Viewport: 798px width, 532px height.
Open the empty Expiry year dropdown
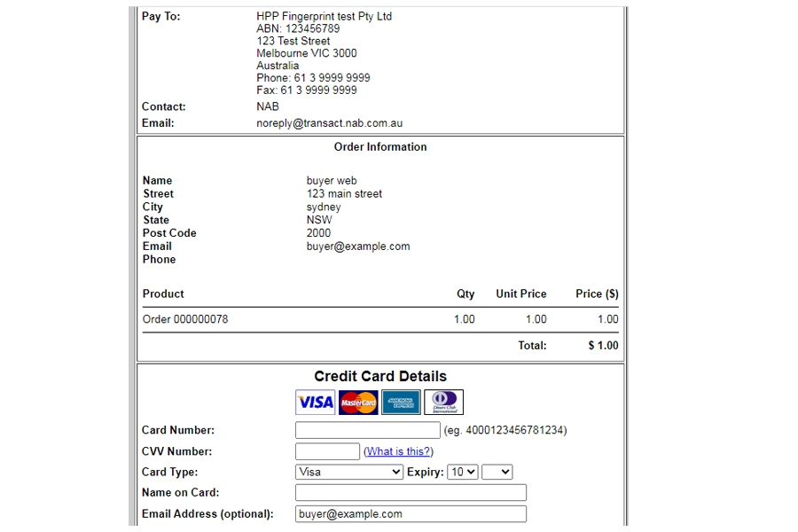[x=497, y=472]
